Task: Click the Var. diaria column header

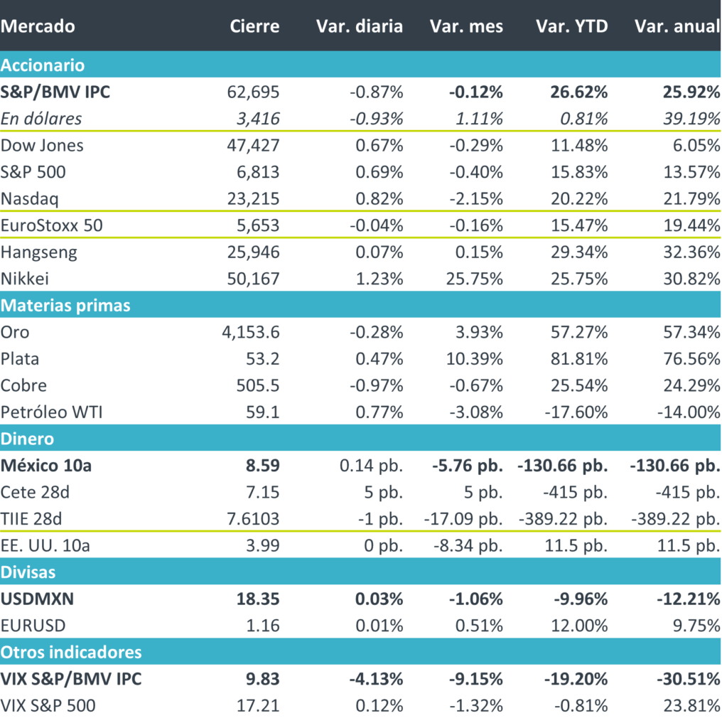Action: tap(359, 26)
